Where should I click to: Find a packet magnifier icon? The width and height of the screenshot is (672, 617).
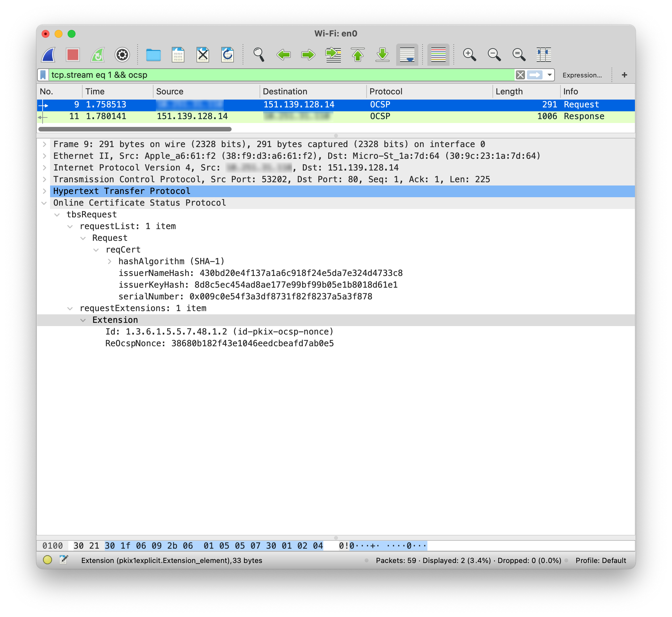click(x=259, y=54)
